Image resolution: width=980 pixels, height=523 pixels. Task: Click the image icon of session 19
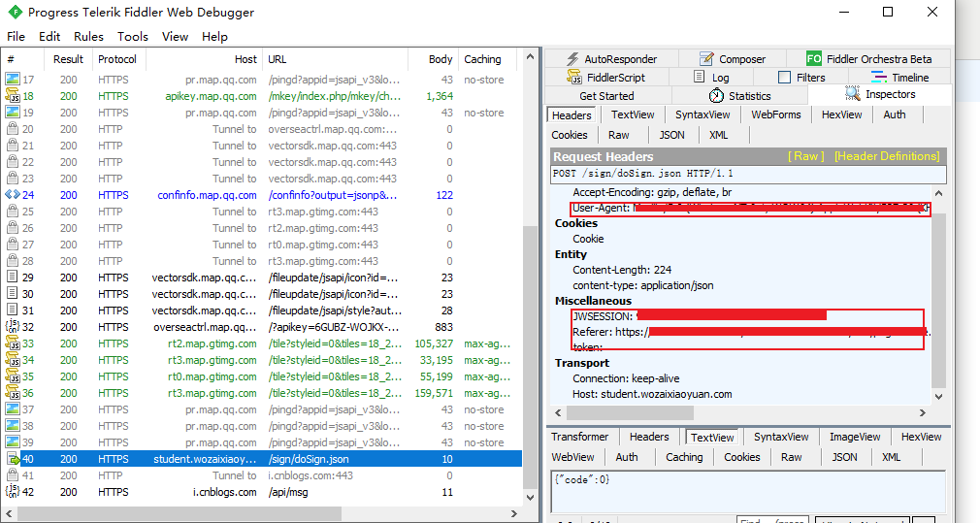[13, 113]
